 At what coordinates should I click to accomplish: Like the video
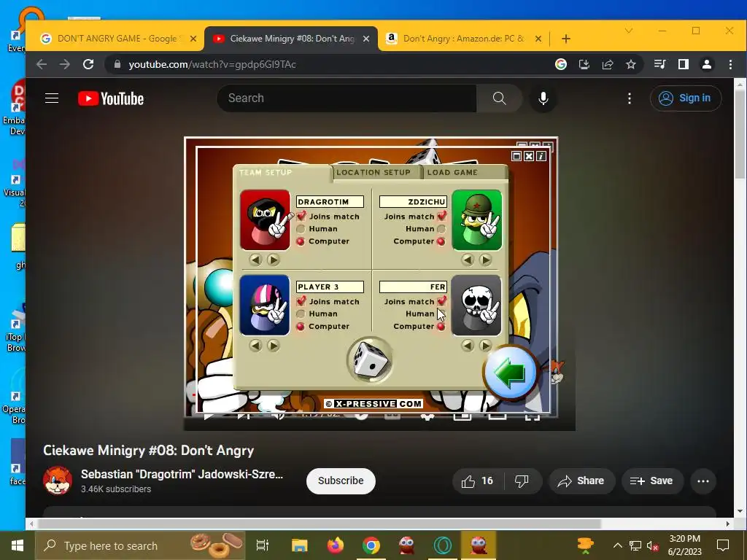pos(477,481)
